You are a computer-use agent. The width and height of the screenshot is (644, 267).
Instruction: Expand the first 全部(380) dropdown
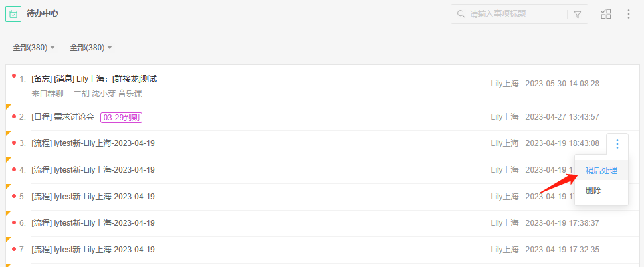tap(33, 48)
